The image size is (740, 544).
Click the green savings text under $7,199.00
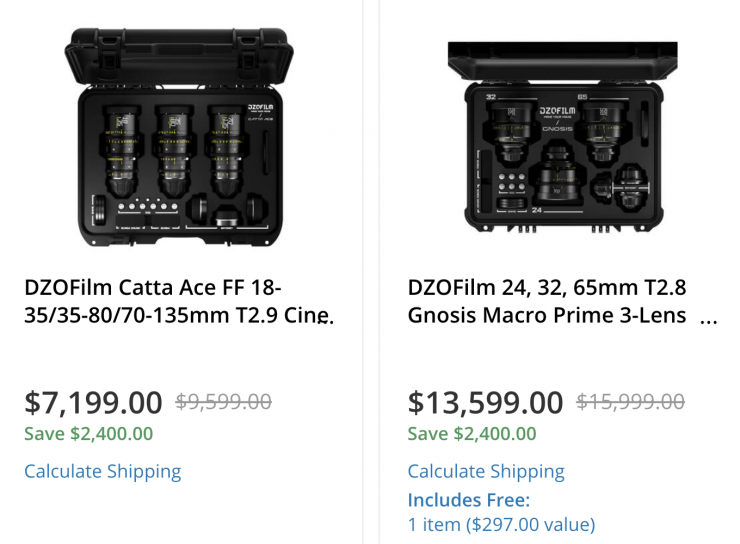(x=88, y=434)
